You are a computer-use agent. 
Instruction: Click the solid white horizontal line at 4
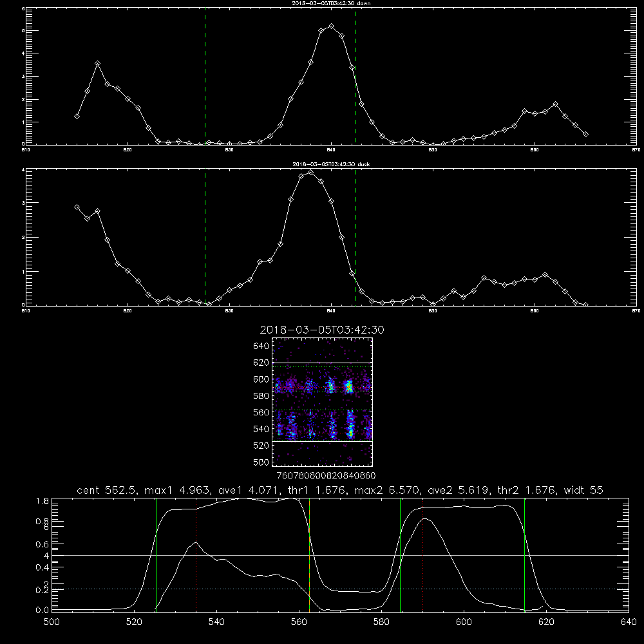click(x=340, y=555)
